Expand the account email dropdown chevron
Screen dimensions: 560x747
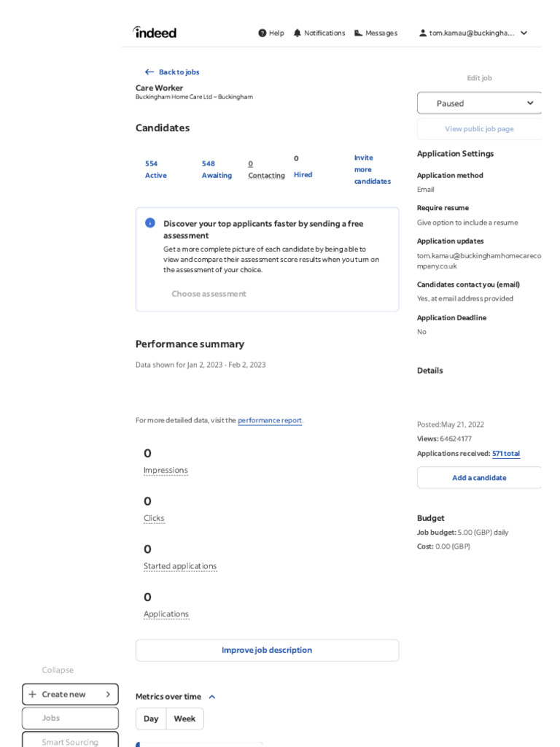click(x=524, y=33)
